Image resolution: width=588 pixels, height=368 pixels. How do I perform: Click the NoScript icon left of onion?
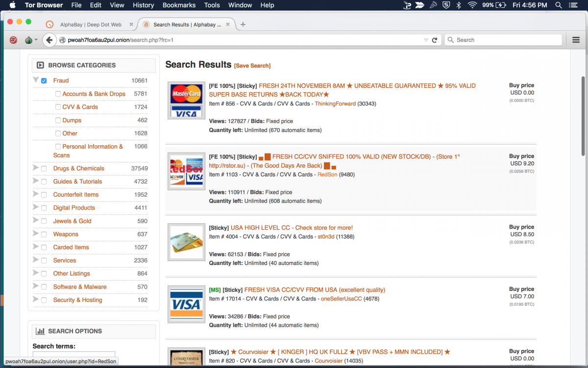13,40
